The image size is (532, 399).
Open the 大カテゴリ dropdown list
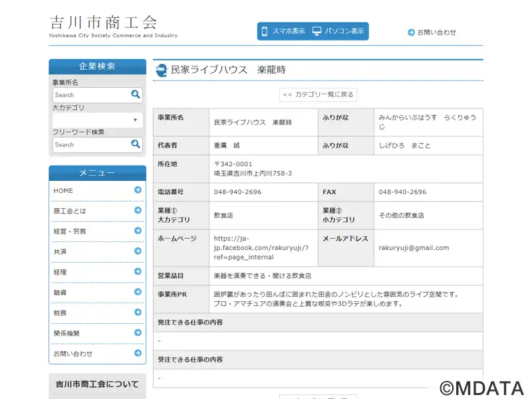(97, 120)
